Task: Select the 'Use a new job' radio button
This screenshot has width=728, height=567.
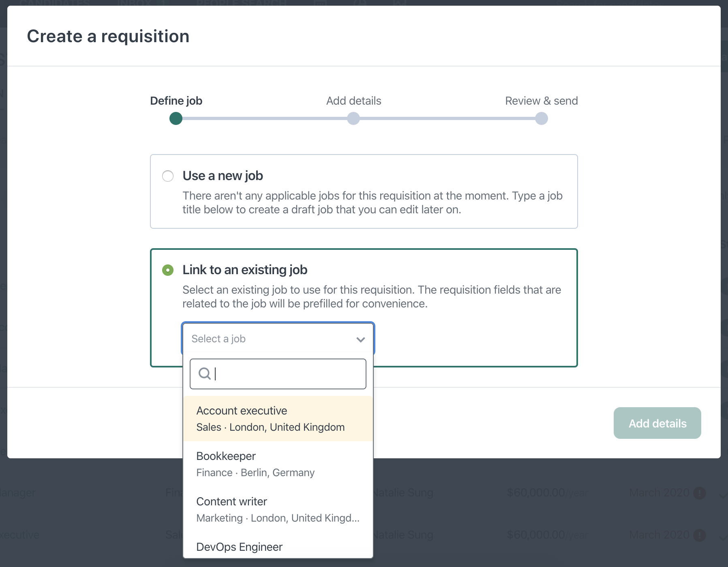Action: [168, 176]
